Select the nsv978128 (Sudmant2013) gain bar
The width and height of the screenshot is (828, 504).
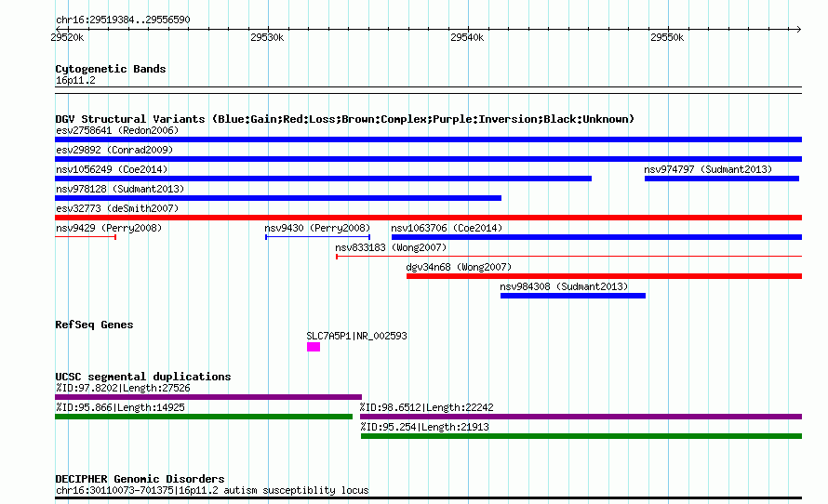(278, 198)
